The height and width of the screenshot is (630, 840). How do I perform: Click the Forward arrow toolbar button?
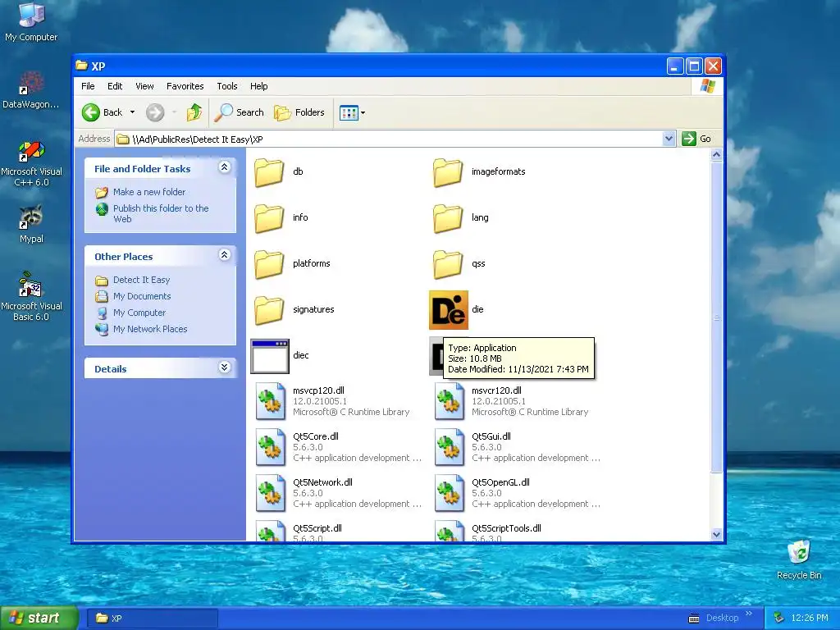point(155,112)
